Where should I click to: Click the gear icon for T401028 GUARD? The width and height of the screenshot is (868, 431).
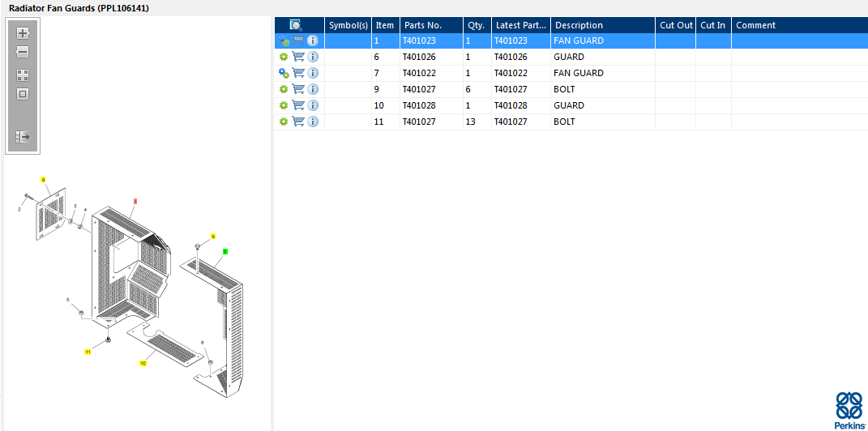284,105
